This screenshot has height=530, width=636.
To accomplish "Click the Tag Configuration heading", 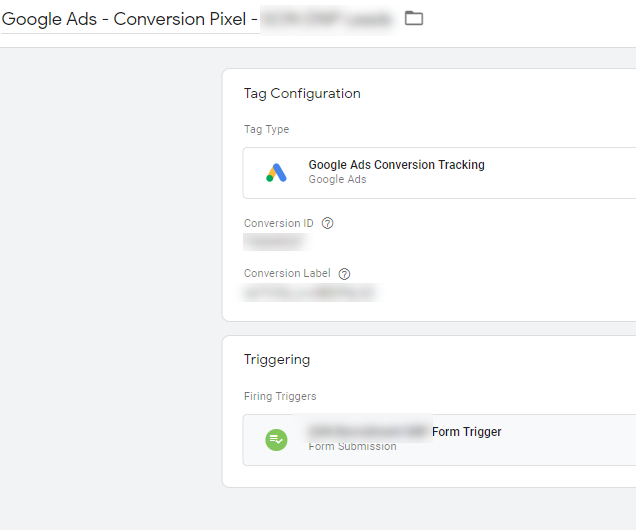I will [302, 93].
